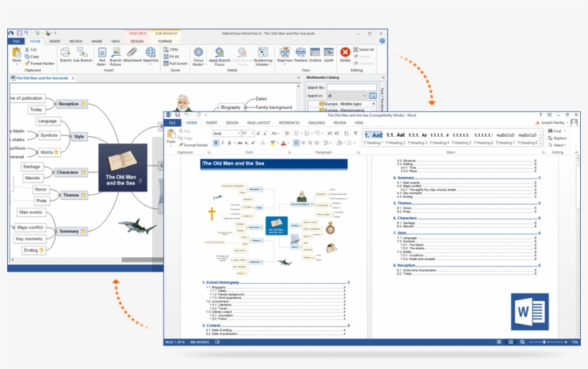Open the Word font color dropdown arrow
This screenshot has height=369, width=588.
coord(288,143)
